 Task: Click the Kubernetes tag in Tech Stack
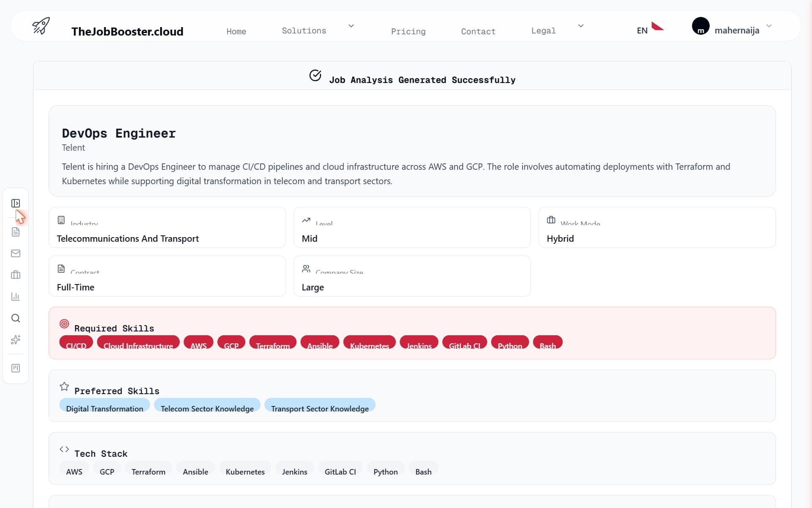(x=245, y=468)
